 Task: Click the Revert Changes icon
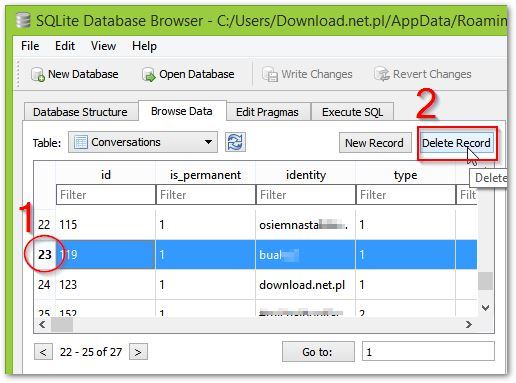(382, 74)
